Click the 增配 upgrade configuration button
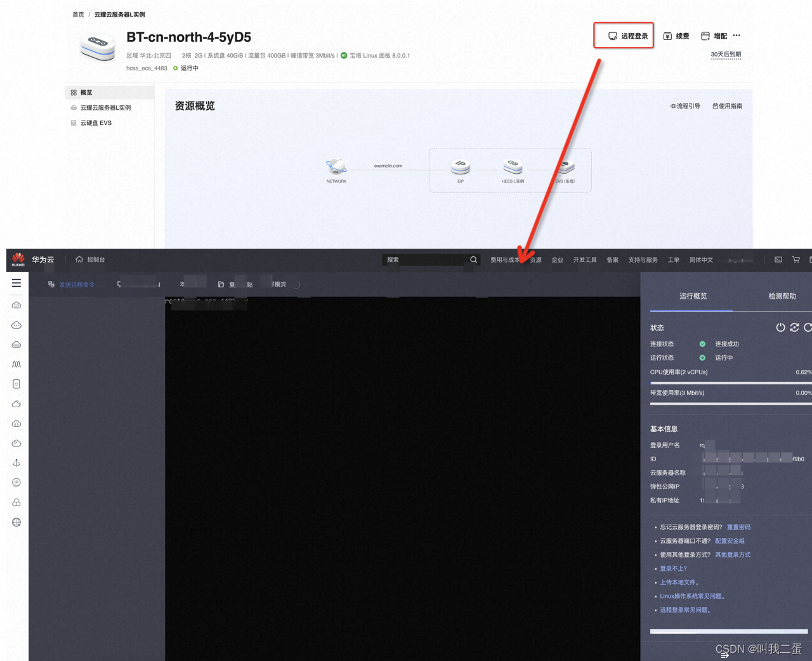This screenshot has height=661, width=812. point(714,36)
